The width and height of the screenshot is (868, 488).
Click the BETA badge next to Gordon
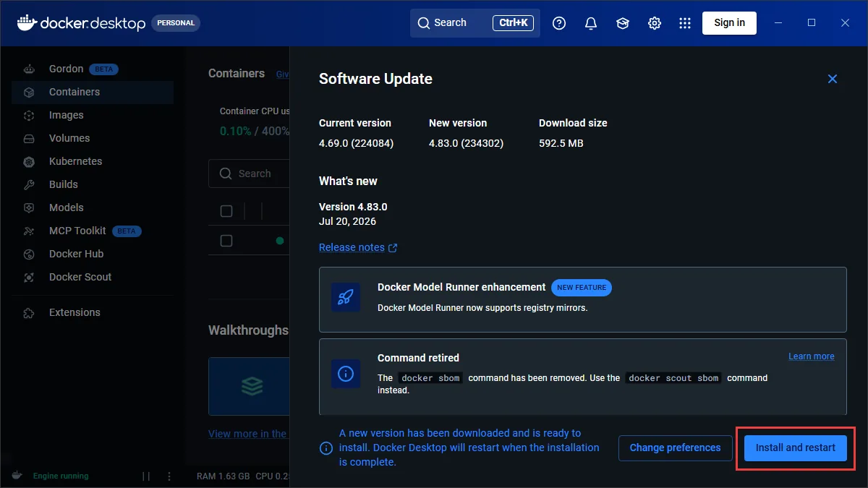[103, 69]
